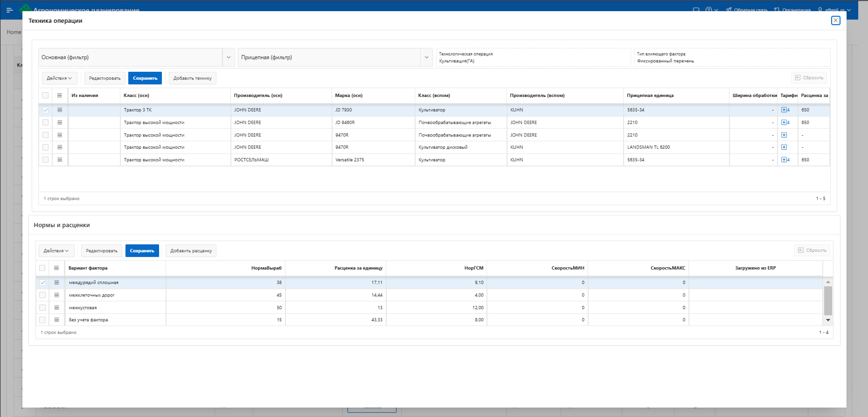The height and width of the screenshot is (417, 868).
Task: Open row menu for Versatile 2375 row
Action: click(60, 160)
